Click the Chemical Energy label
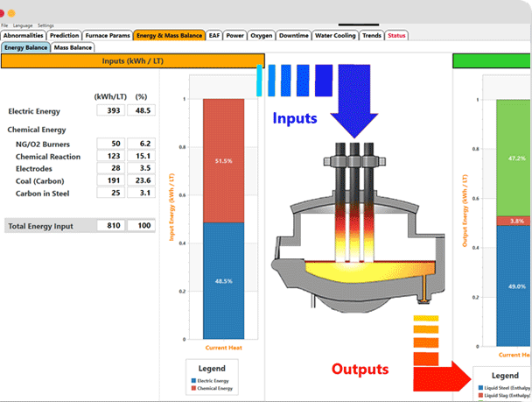Image resolution: width=532 pixels, height=402 pixels. point(37,130)
